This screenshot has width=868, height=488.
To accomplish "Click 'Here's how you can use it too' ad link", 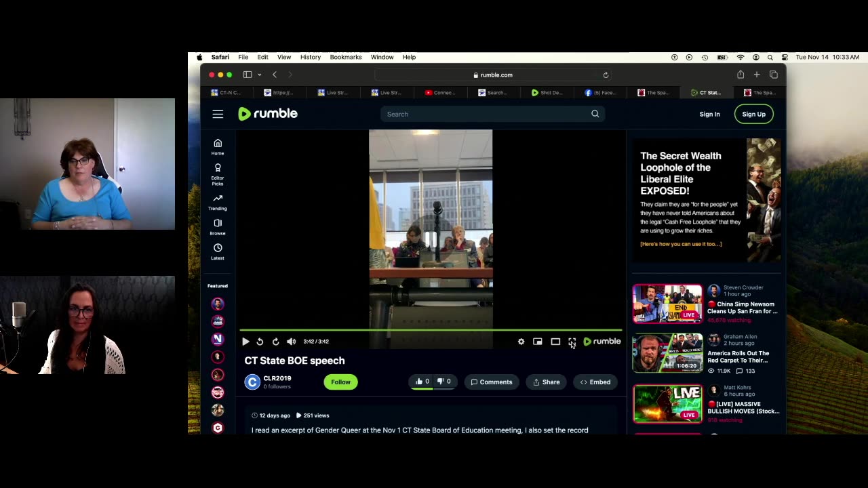I will (681, 244).
